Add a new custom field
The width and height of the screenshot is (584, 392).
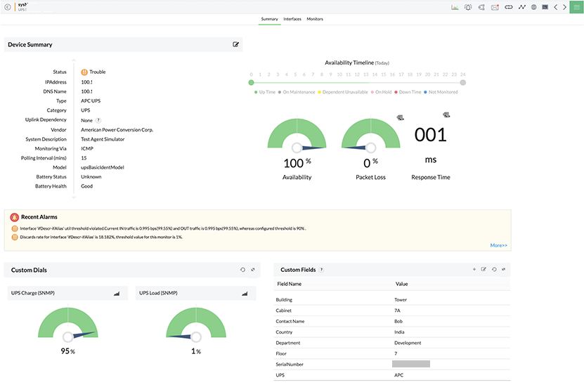pyautogui.click(x=474, y=269)
